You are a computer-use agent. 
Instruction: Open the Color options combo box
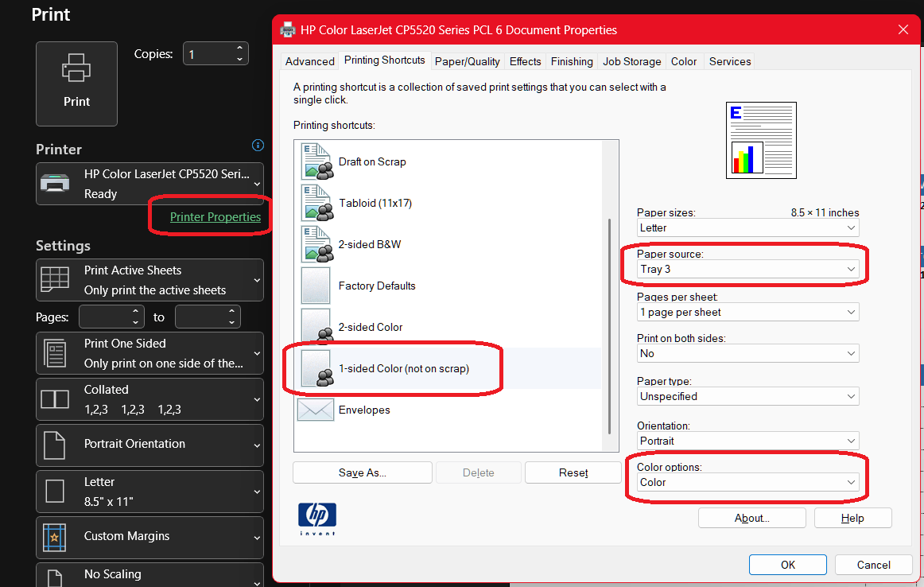click(747, 482)
